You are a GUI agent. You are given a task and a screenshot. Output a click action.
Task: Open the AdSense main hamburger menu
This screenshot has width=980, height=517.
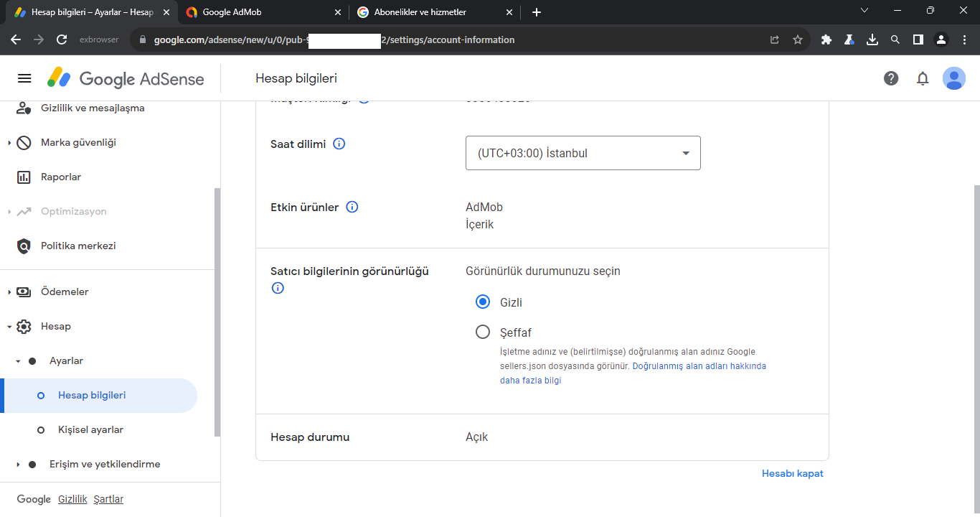pyautogui.click(x=24, y=78)
